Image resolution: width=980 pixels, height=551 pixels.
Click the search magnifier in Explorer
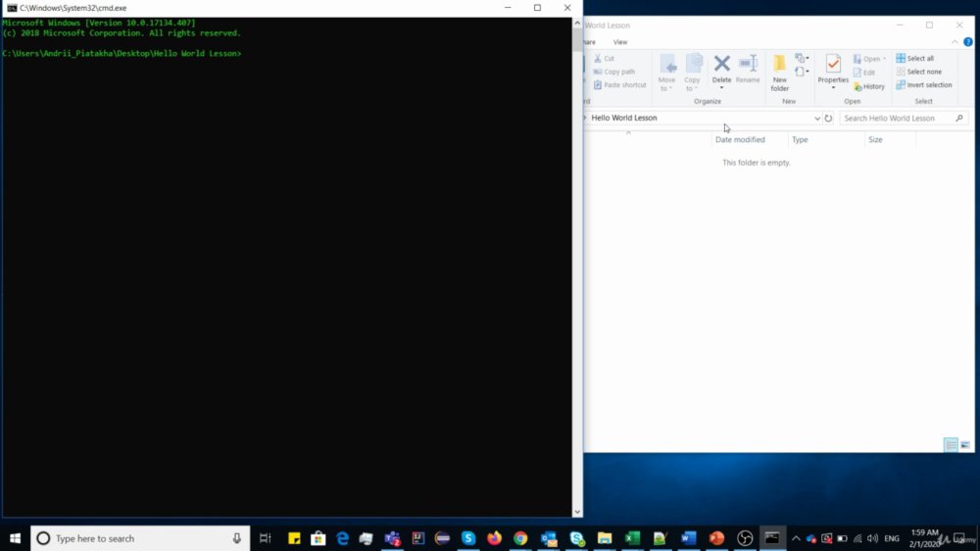[x=959, y=119]
